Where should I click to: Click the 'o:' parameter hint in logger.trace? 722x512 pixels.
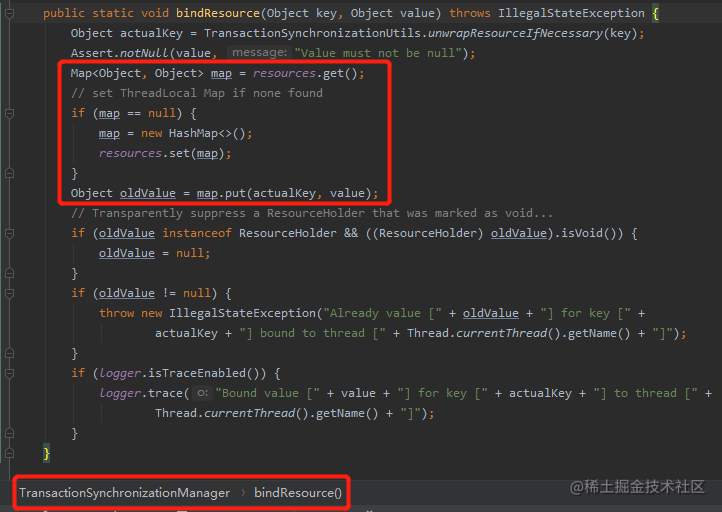click(x=202, y=393)
